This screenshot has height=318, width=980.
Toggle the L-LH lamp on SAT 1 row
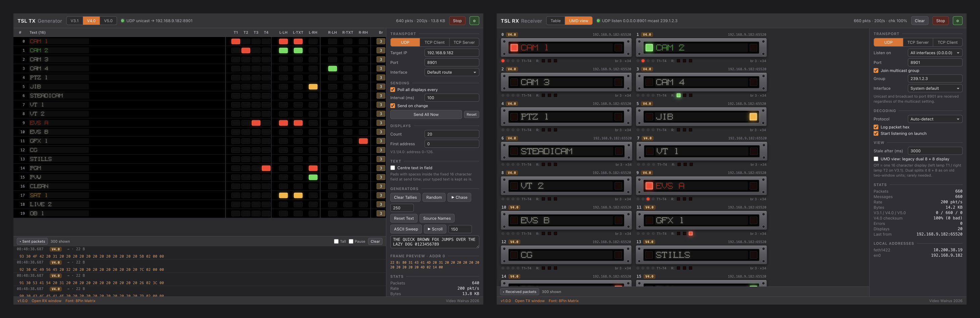[x=283, y=196]
